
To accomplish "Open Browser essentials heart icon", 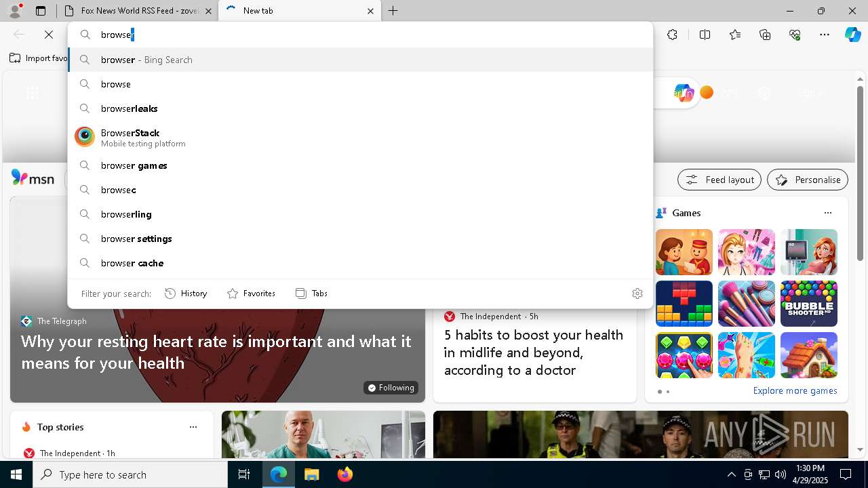I will pos(795,35).
